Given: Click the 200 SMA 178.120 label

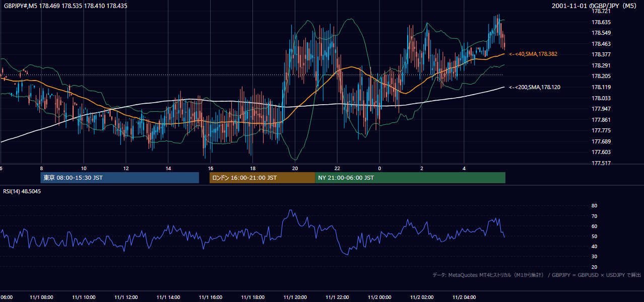Looking at the screenshot, I should 535,87.
